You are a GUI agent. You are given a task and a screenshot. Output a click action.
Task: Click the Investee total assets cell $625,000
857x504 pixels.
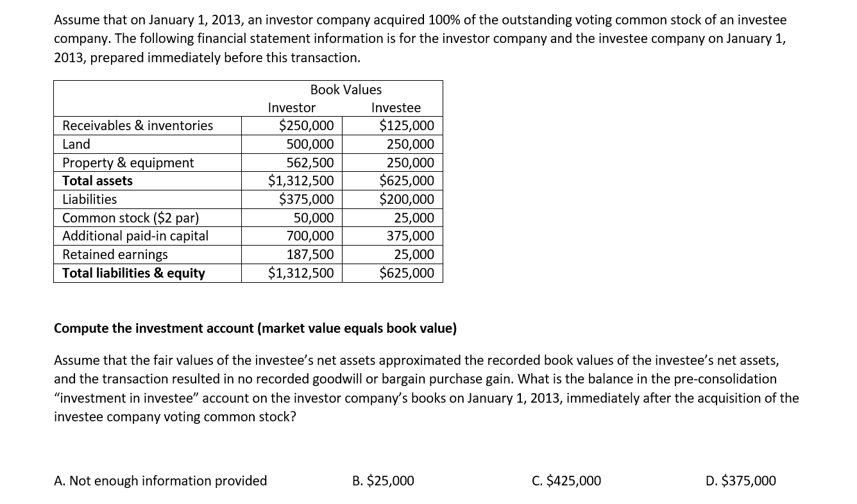pyautogui.click(x=407, y=181)
